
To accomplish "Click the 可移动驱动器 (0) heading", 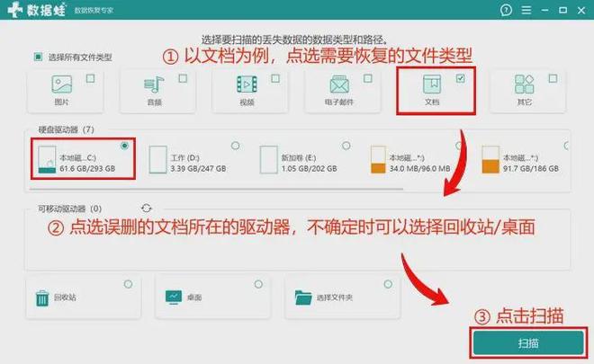I will (69, 209).
